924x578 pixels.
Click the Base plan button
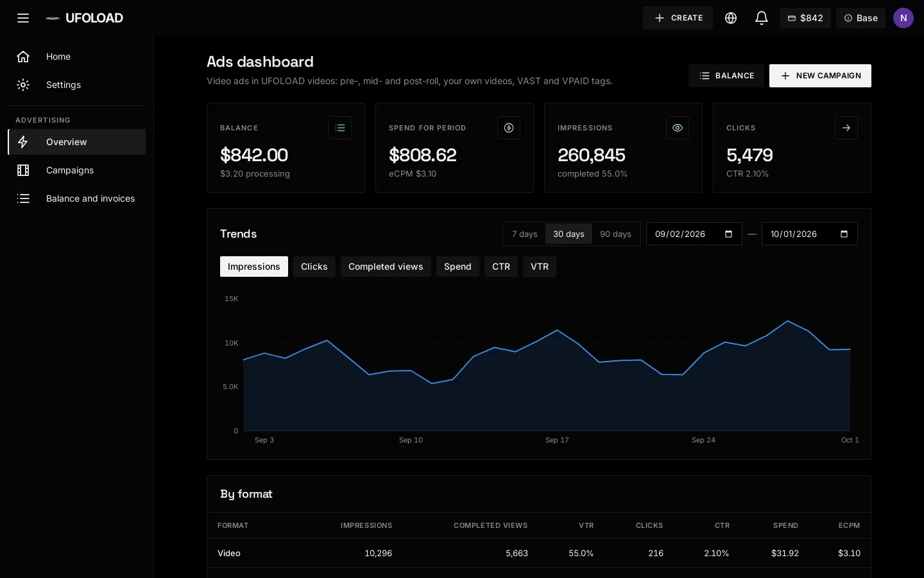[x=860, y=18]
